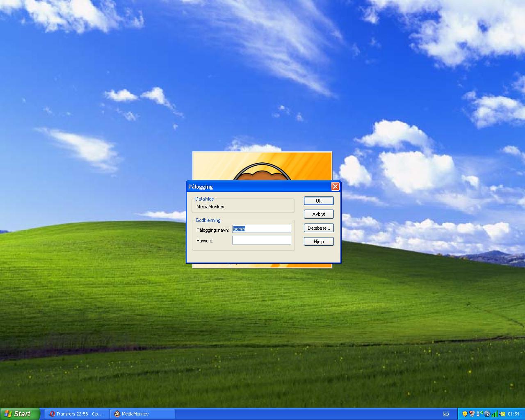Screen dimensions: 525x420
Task: Click the Pålogging title bar text
Action: 201,187
